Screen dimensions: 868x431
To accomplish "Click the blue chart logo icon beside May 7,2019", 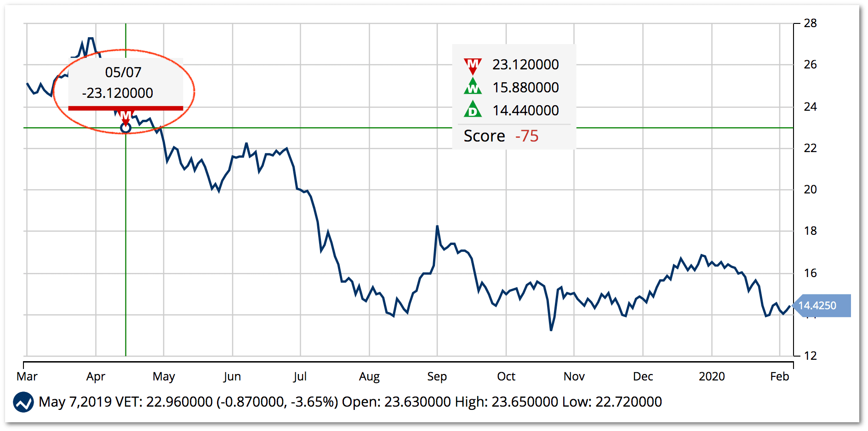I will 23,402.
